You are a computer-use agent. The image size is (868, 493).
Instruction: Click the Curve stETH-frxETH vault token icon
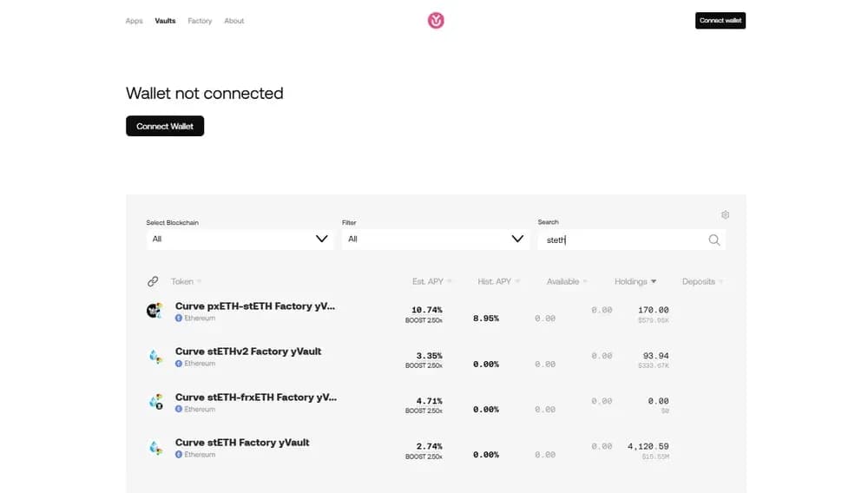pyautogui.click(x=155, y=402)
